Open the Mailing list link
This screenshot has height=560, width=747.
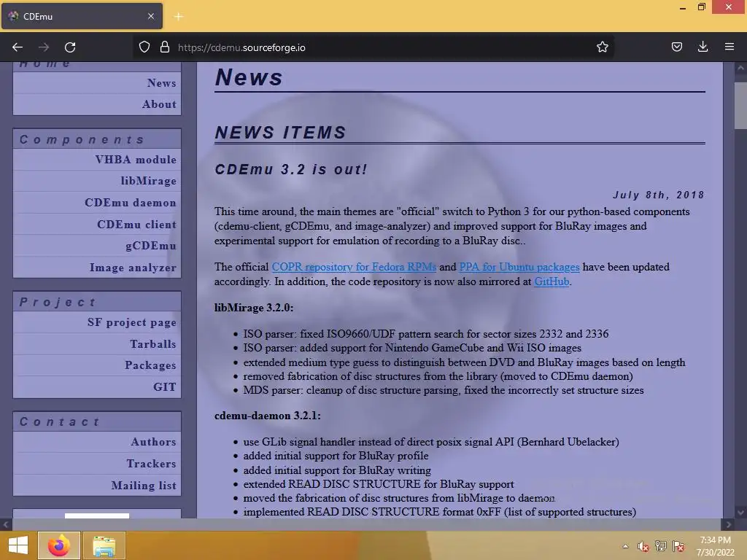(x=144, y=485)
